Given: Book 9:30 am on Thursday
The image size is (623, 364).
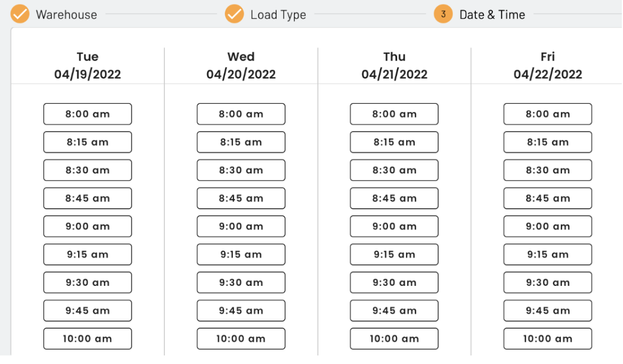Looking at the screenshot, I should click(x=394, y=282).
